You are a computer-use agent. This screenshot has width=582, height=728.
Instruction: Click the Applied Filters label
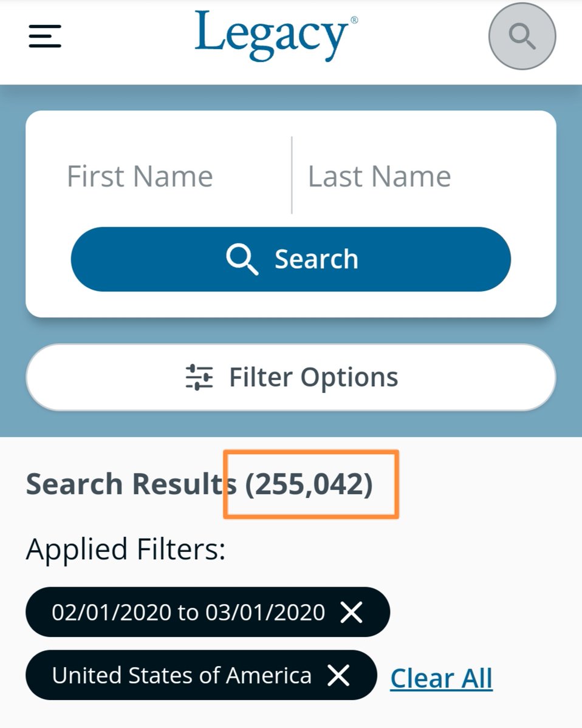click(125, 549)
